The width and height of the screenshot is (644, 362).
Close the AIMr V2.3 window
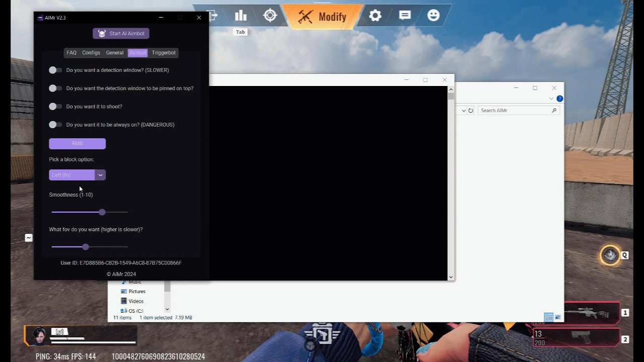(199, 18)
